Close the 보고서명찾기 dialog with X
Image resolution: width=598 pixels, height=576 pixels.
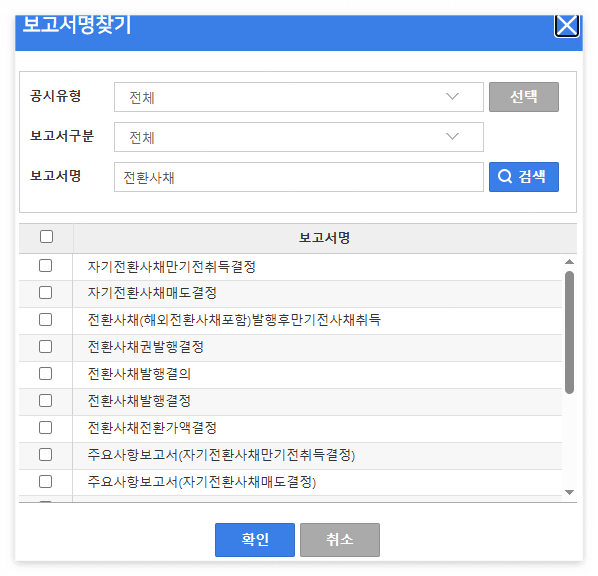tap(567, 26)
